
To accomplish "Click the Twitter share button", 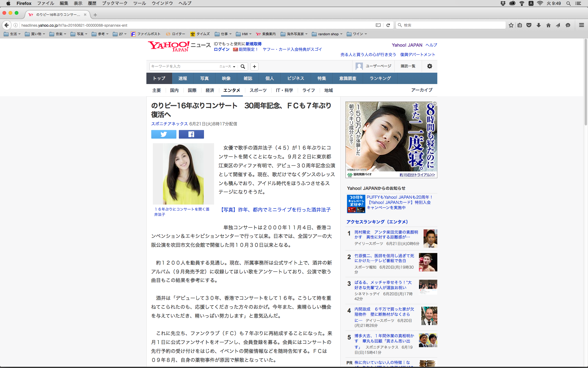I will click(x=164, y=134).
